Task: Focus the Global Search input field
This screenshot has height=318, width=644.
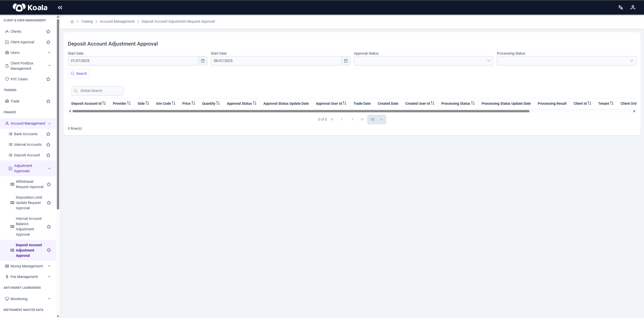Action: pos(97,91)
